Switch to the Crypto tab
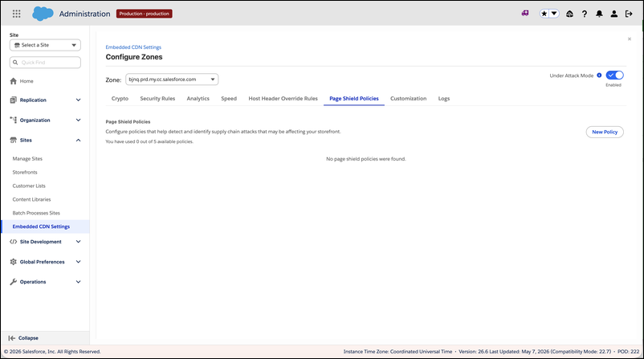The width and height of the screenshot is (644, 359). point(120,99)
